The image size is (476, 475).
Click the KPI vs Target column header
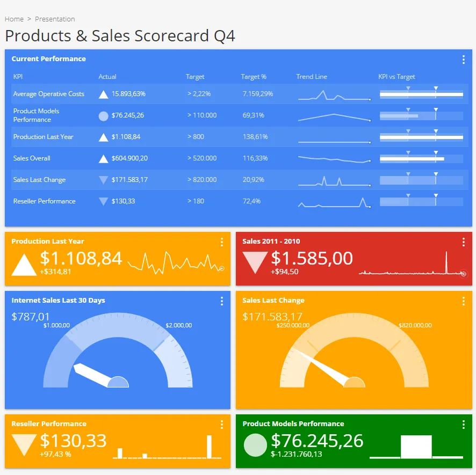click(x=396, y=76)
